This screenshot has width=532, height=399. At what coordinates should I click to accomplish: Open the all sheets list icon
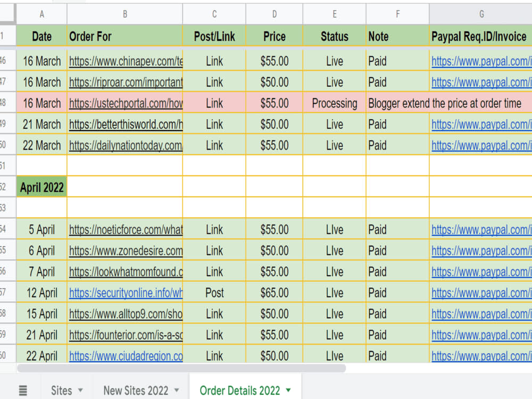coord(23,390)
